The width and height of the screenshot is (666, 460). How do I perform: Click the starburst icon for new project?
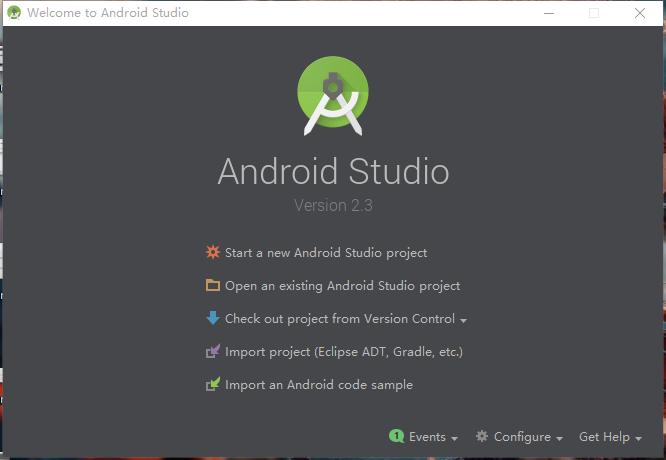pos(212,253)
